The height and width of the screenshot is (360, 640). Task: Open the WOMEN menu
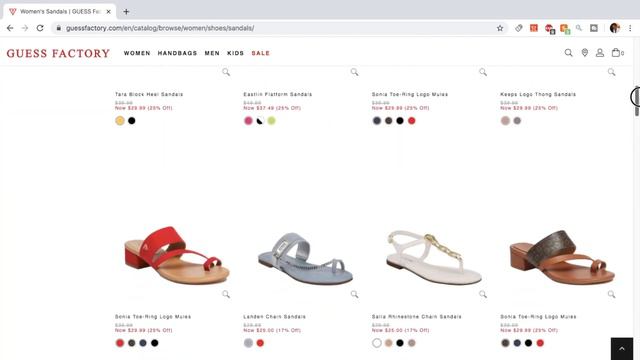137,53
